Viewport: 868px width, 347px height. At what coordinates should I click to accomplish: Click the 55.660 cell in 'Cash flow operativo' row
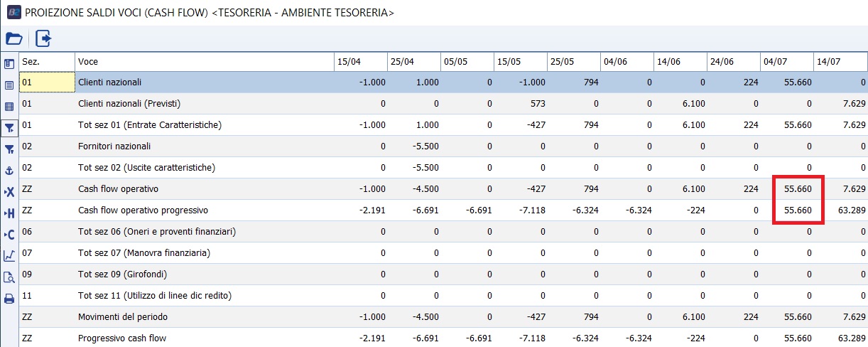pos(798,189)
